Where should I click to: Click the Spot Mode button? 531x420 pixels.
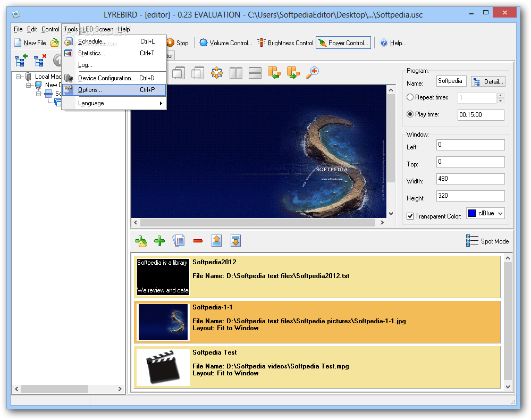[x=487, y=241]
